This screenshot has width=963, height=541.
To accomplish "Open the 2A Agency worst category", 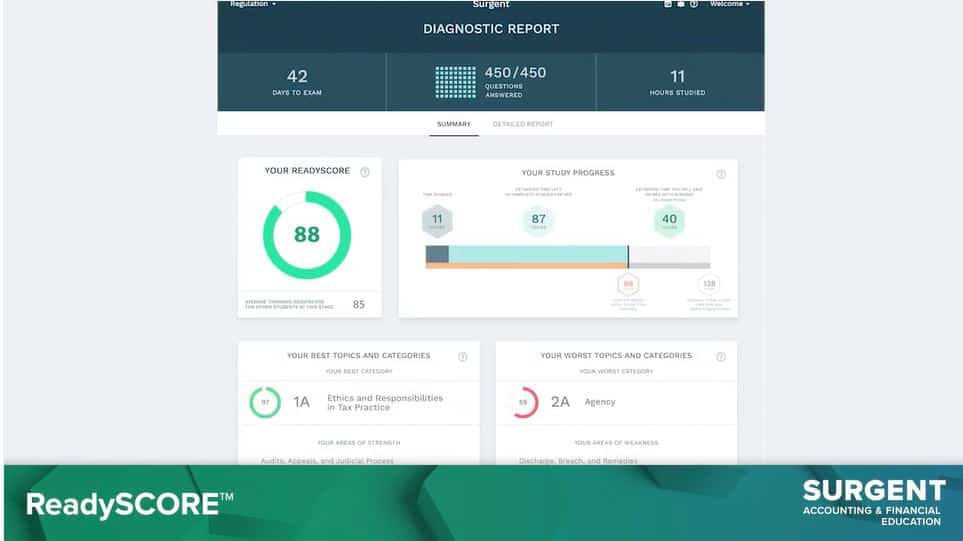I will [x=599, y=402].
